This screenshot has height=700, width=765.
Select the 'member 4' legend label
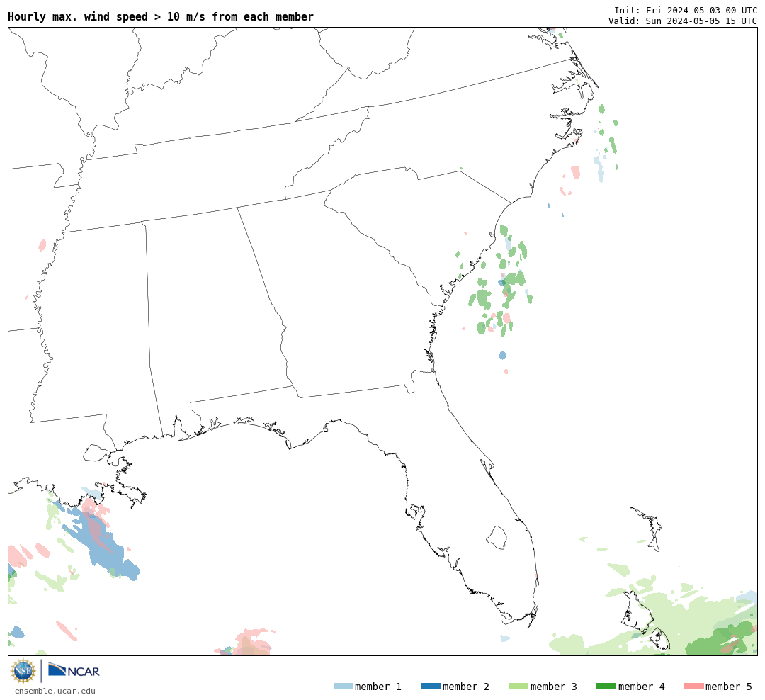coord(642,687)
